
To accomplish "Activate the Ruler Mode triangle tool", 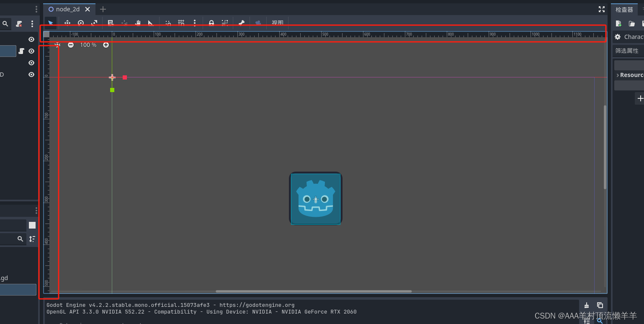I will 151,23.
